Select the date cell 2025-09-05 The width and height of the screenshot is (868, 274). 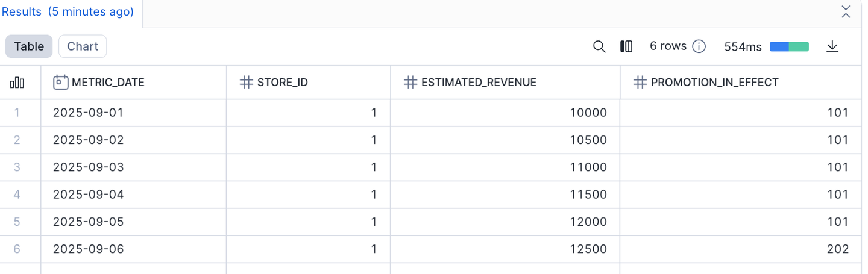[x=134, y=222]
